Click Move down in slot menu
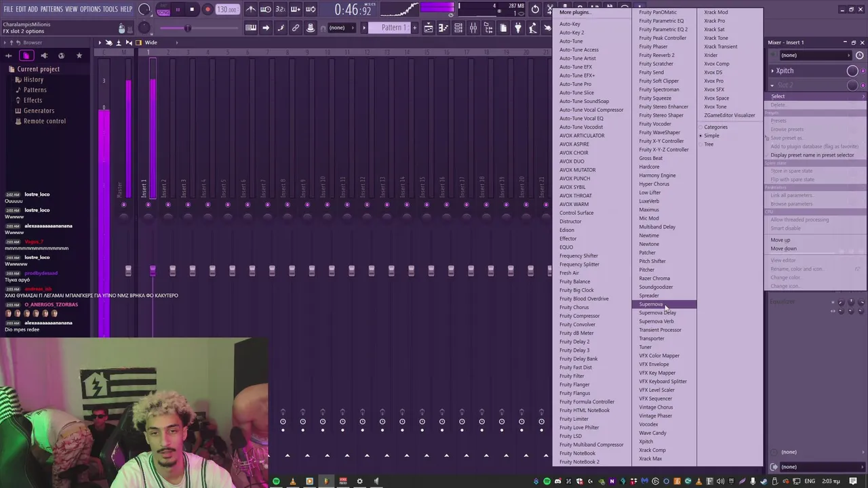 783,249
